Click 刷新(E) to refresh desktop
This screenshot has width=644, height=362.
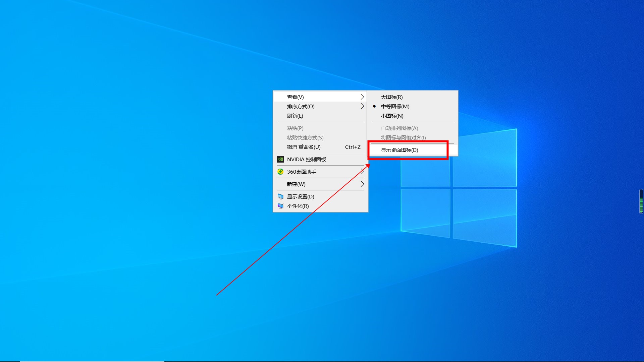(295, 116)
